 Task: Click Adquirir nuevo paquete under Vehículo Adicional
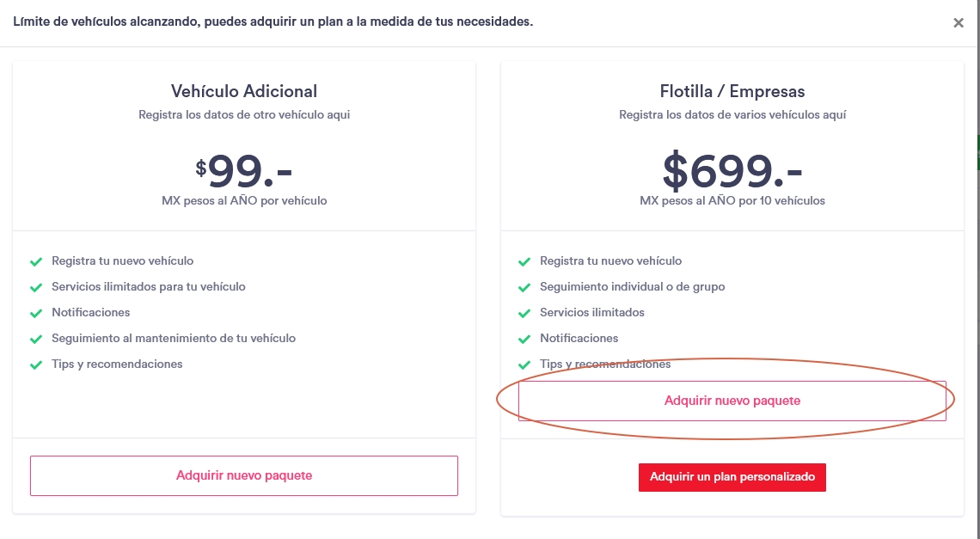pyautogui.click(x=244, y=475)
